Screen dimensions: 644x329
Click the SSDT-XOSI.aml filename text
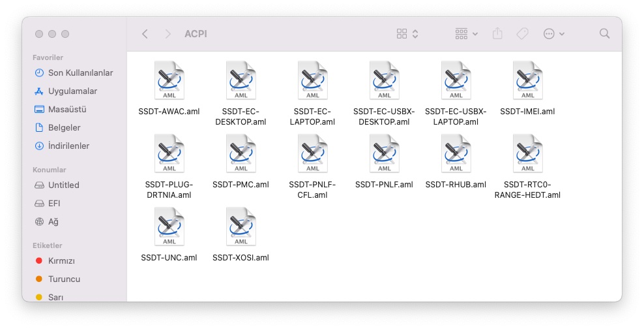241,258
